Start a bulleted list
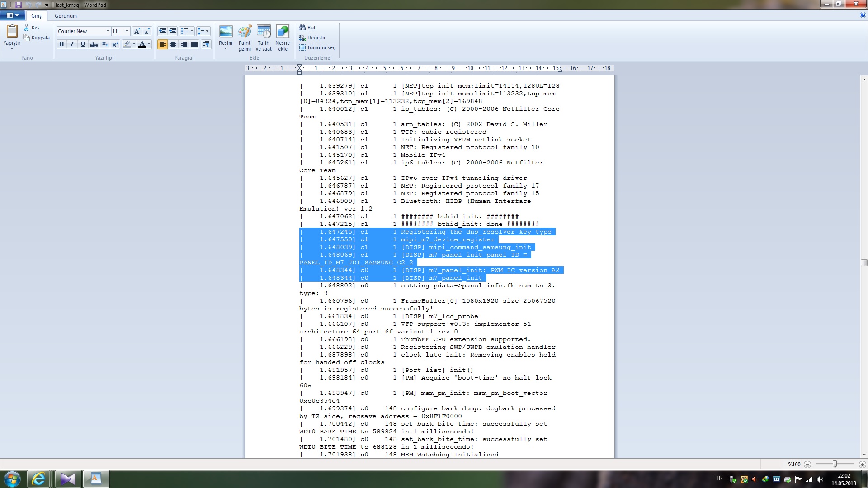 click(184, 31)
